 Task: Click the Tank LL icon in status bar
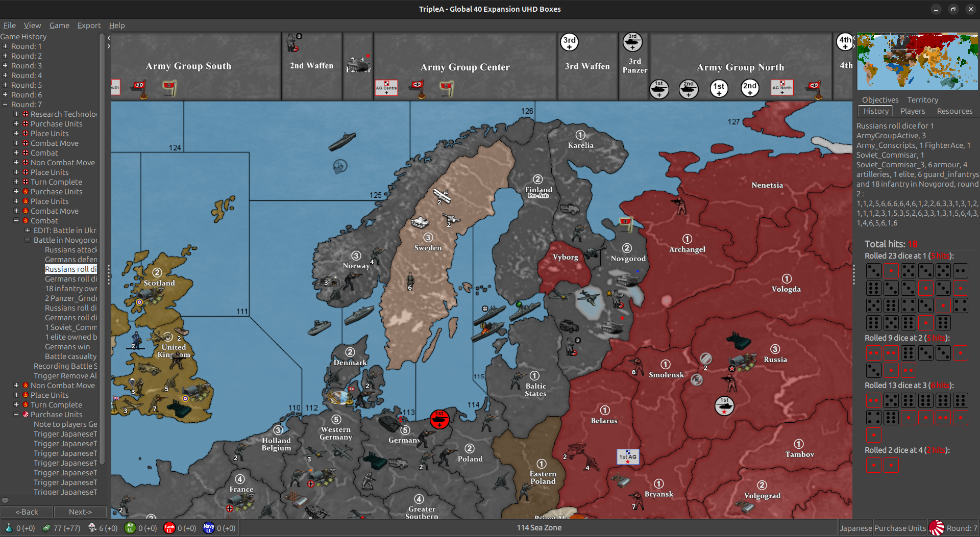170,528
